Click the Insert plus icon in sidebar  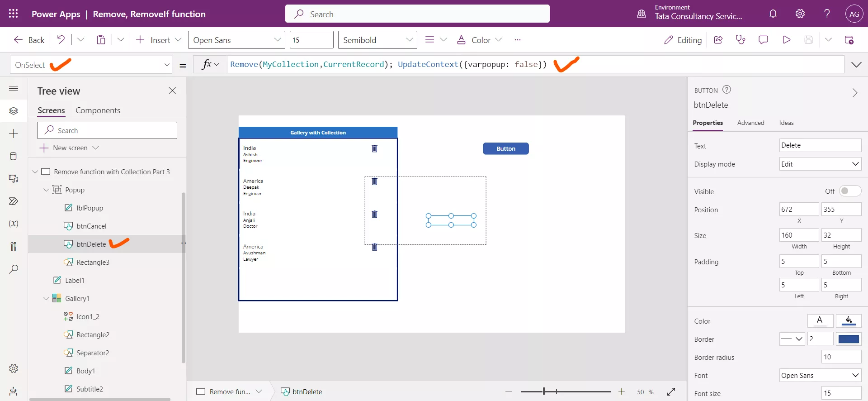coord(14,134)
